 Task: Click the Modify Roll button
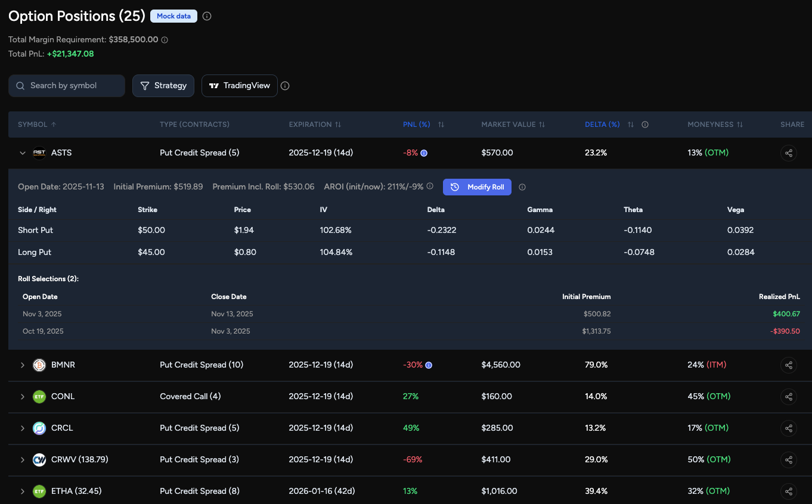477,186
